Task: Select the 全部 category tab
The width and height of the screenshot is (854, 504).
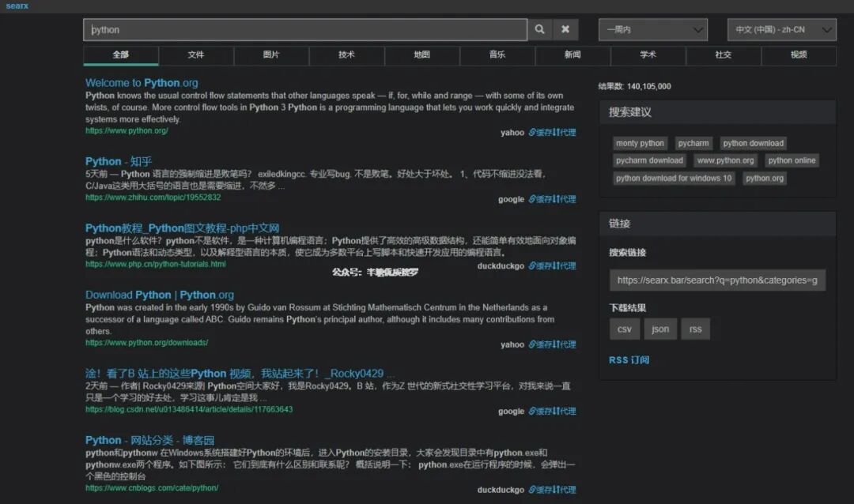Action: [121, 55]
